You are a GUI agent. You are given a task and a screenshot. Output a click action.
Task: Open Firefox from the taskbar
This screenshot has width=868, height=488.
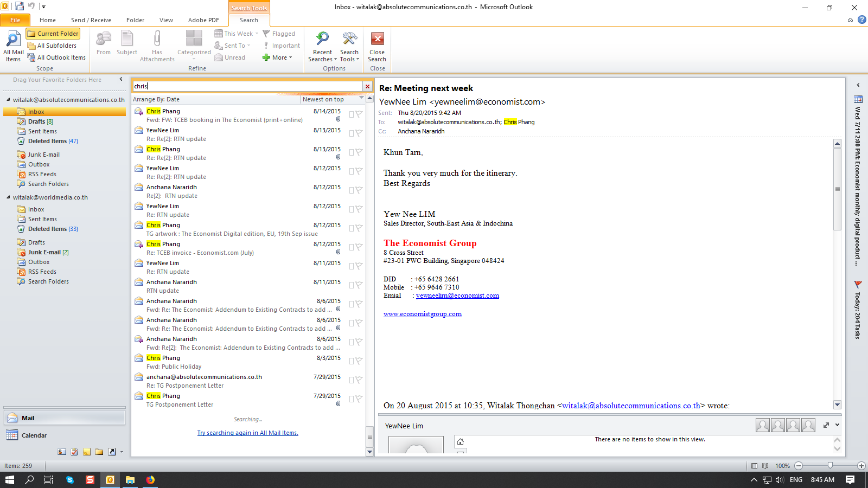150,480
